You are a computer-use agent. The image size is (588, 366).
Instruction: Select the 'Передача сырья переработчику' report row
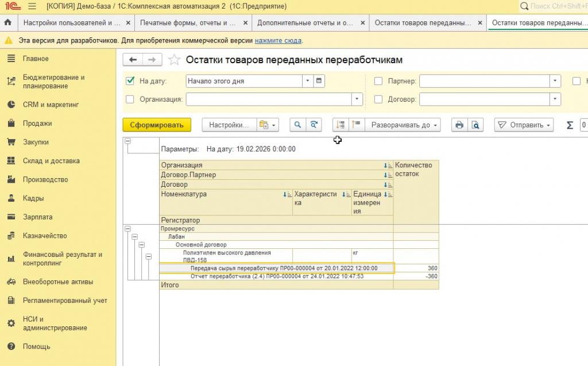coord(284,268)
